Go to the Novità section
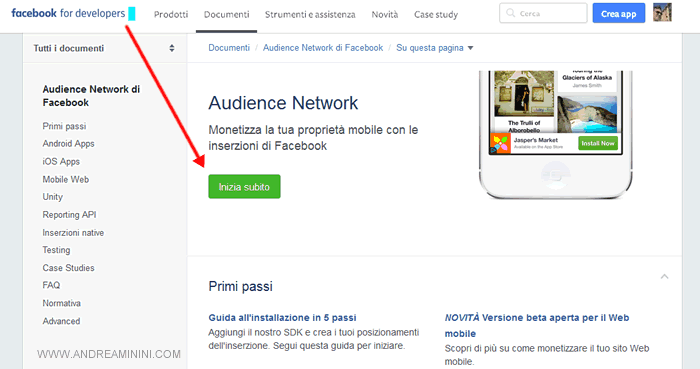The height and width of the screenshot is (369, 700). pos(385,15)
